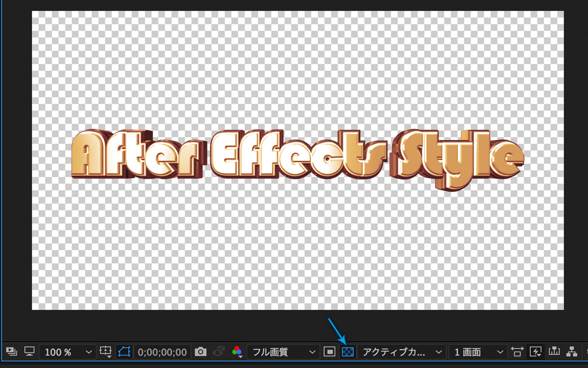Open the 1 画面 view layout dropdown
Screen dimensions: 588x368
(x=478, y=352)
